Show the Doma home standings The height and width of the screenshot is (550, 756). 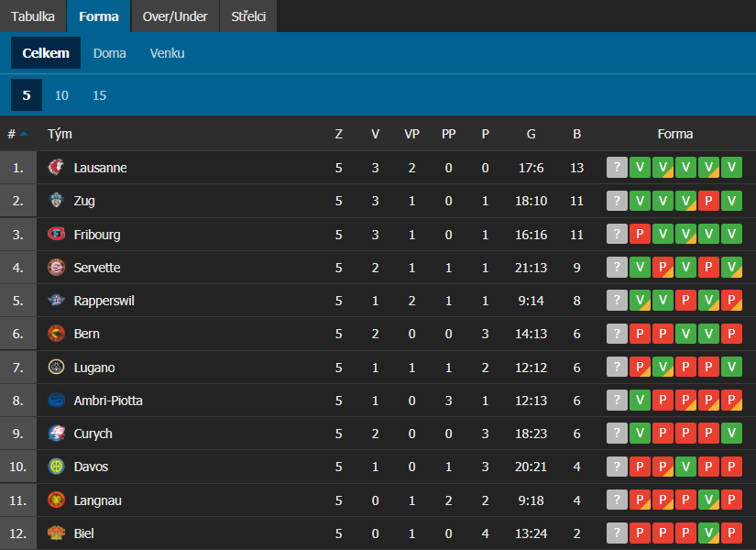tap(110, 53)
